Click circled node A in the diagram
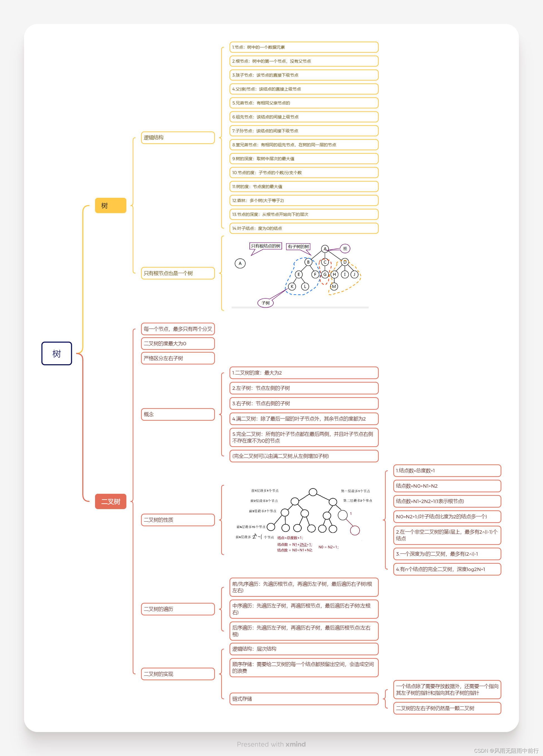The image size is (543, 756). click(240, 263)
